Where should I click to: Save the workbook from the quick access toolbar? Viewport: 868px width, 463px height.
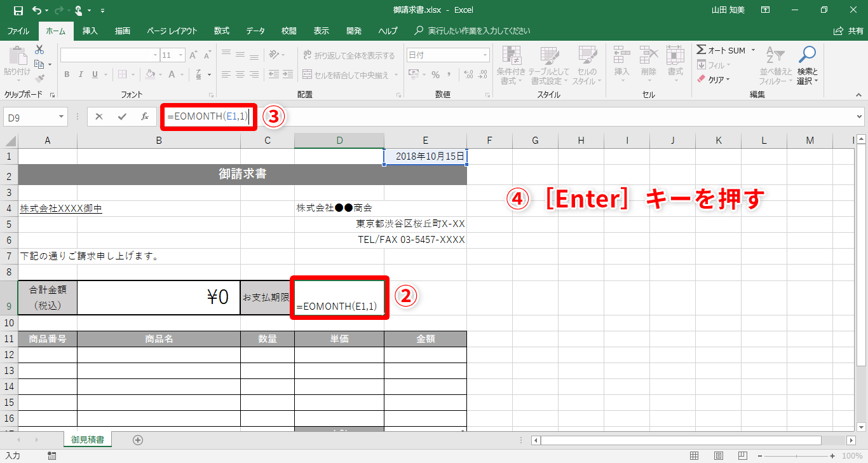pos(18,10)
